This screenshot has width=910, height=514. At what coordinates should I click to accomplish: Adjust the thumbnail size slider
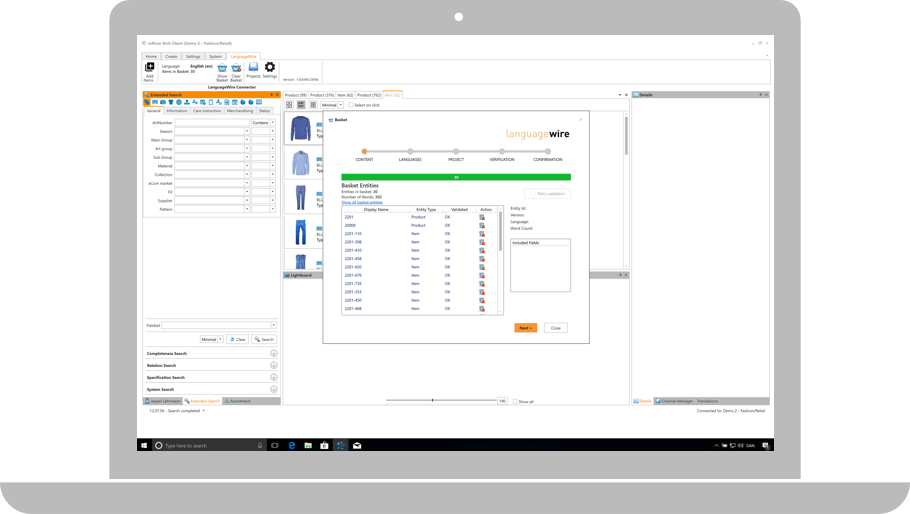(x=433, y=401)
